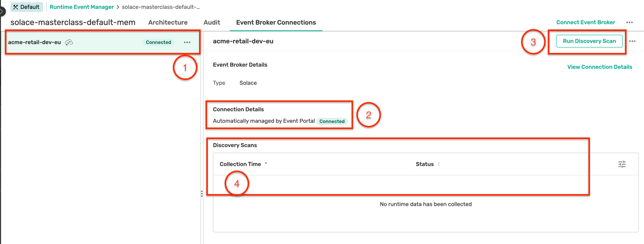Open three-dot menu on acme-retail-dev-eu list row
This screenshot has height=244, width=644.
point(187,42)
